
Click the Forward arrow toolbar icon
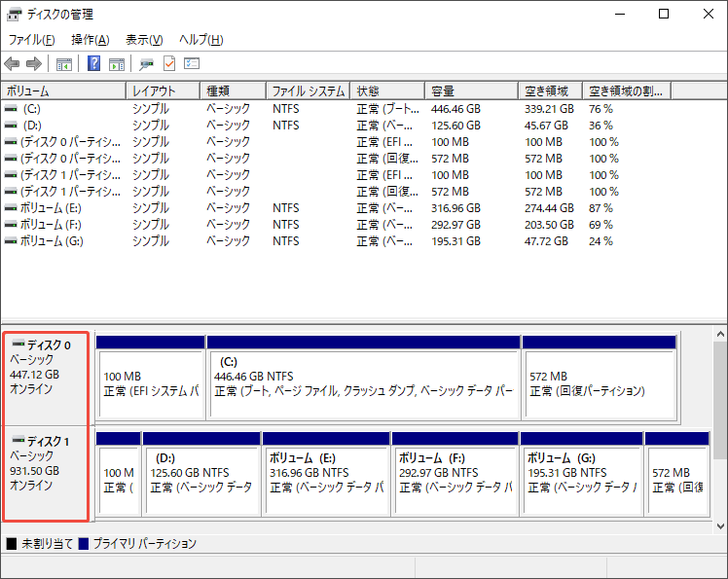pos(34,63)
